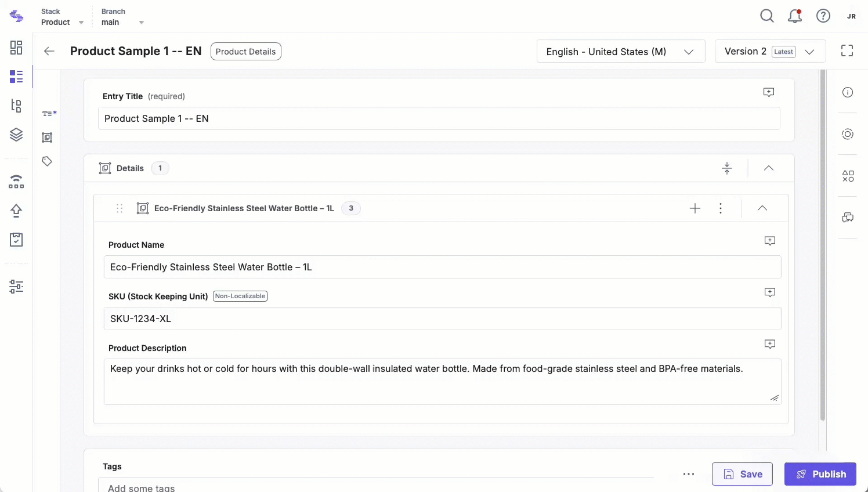
Task: Add a comment on the Product Description field
Action: tap(770, 344)
